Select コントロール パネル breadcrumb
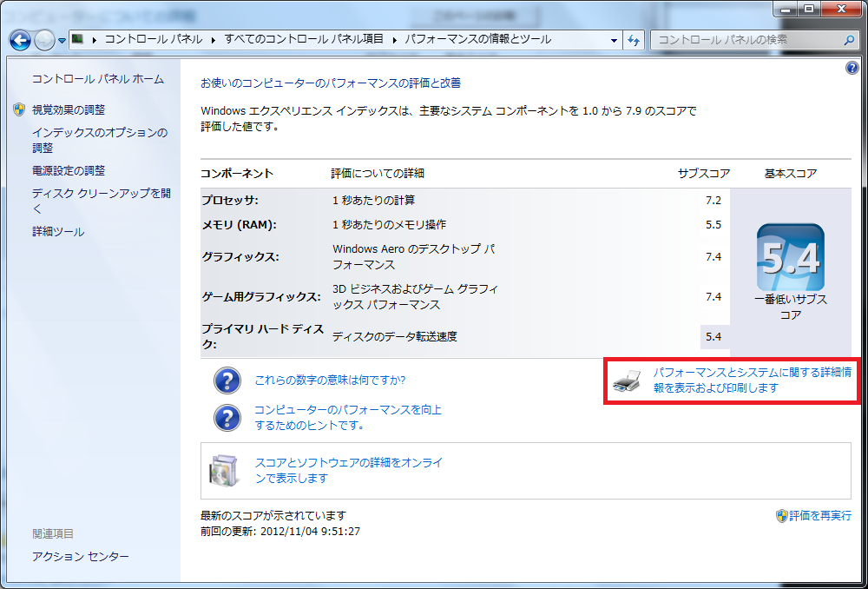The width and height of the screenshot is (868, 589). click(154, 39)
